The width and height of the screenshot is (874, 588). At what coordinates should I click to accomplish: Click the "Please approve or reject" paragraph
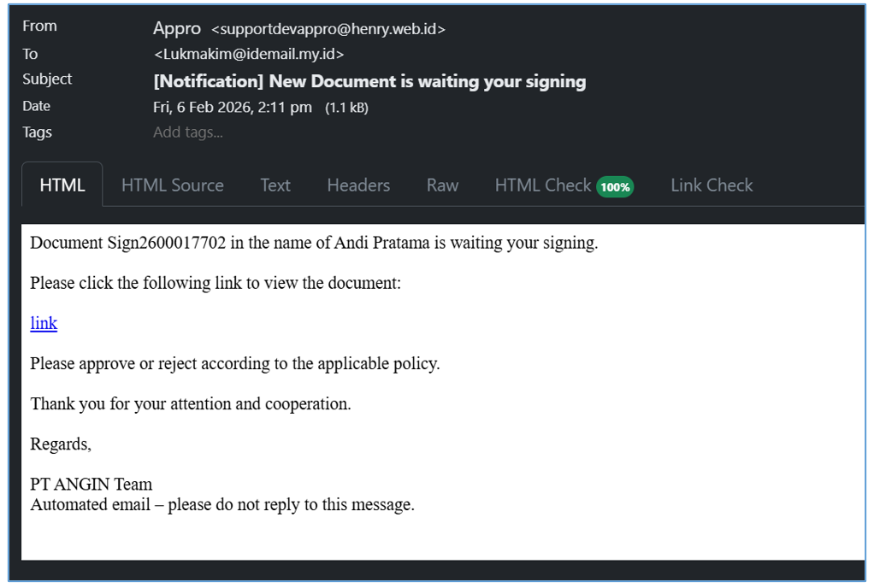point(234,363)
